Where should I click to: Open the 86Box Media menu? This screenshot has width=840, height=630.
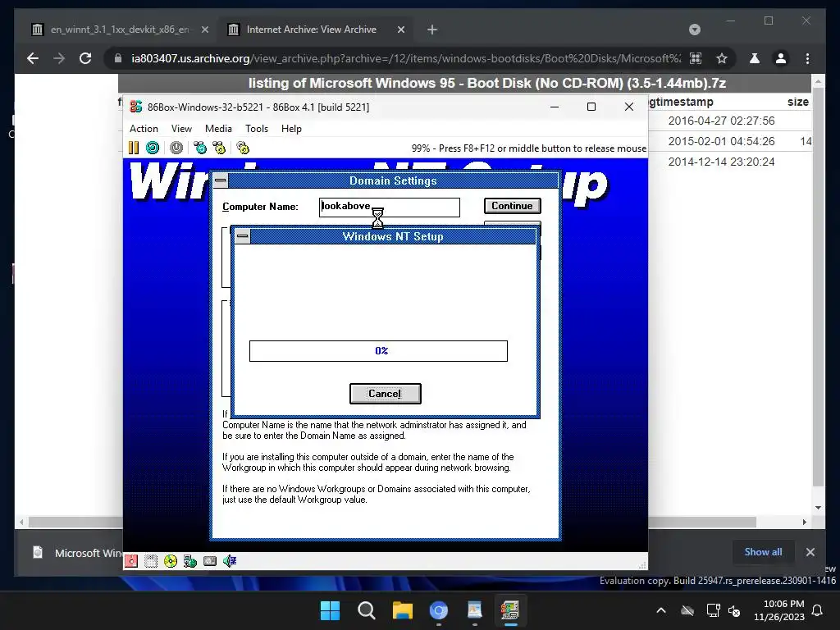(x=218, y=129)
